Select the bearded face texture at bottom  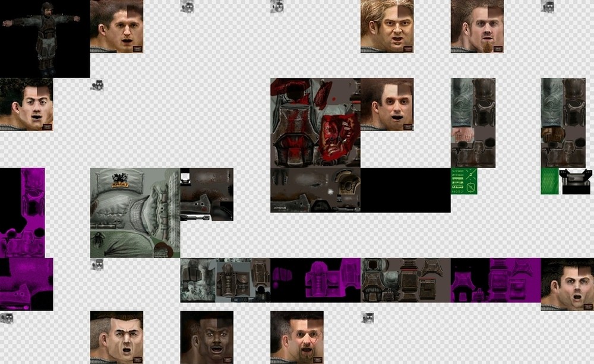tap(296, 337)
